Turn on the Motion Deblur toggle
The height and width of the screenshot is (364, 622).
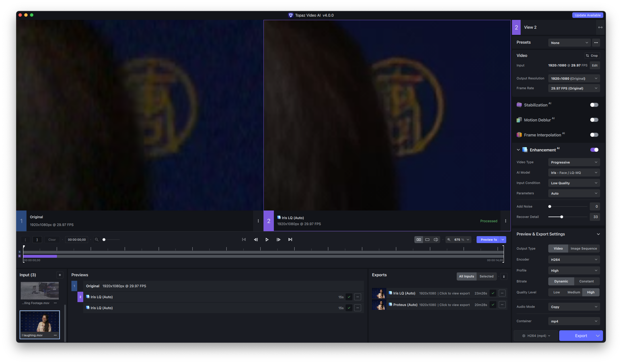[594, 120]
